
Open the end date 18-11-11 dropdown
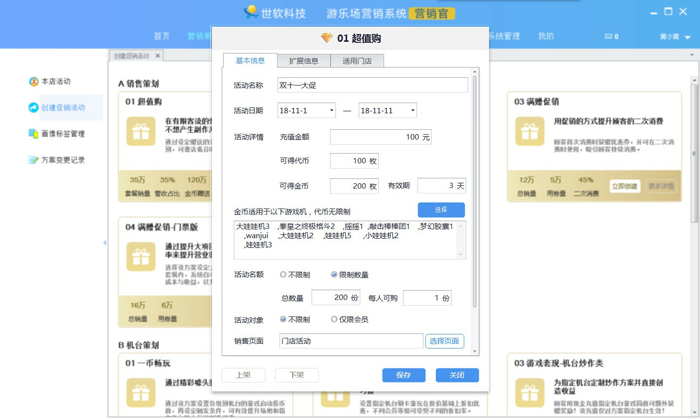tap(387, 111)
